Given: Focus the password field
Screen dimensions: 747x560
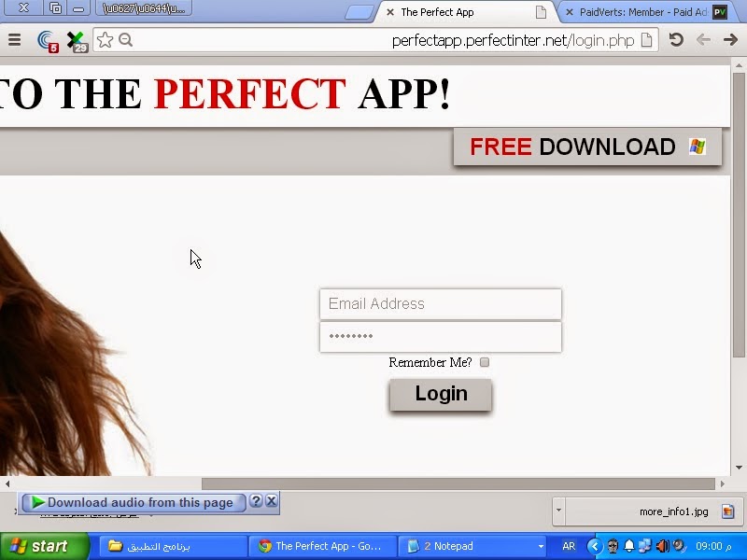Looking at the screenshot, I should 441,337.
